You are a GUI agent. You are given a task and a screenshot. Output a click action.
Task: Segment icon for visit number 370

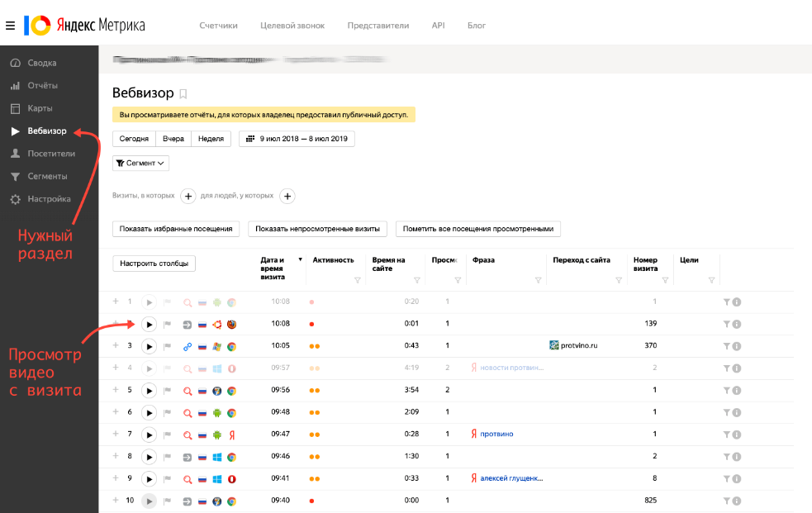(727, 346)
